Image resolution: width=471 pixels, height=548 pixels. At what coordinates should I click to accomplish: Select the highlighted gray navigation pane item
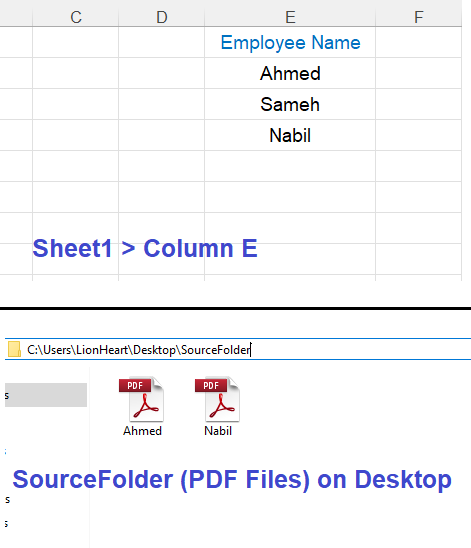46,395
